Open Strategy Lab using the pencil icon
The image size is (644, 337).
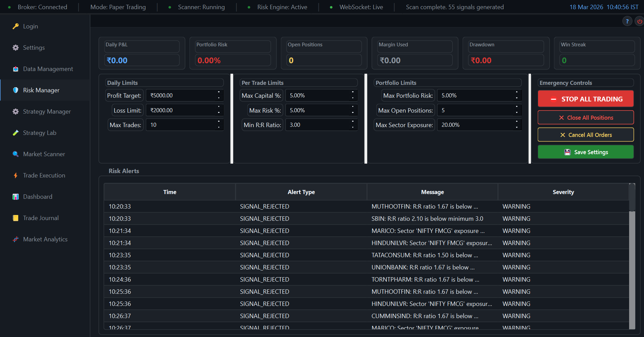16,133
